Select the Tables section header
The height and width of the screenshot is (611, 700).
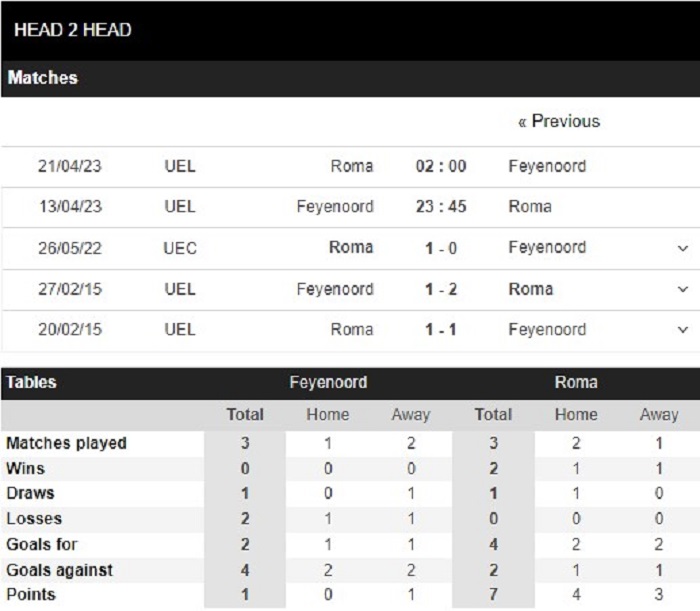pos(31,382)
